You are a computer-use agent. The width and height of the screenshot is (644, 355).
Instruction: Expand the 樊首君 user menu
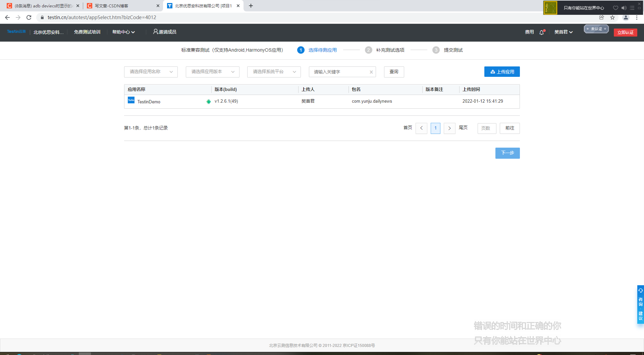(x=563, y=32)
